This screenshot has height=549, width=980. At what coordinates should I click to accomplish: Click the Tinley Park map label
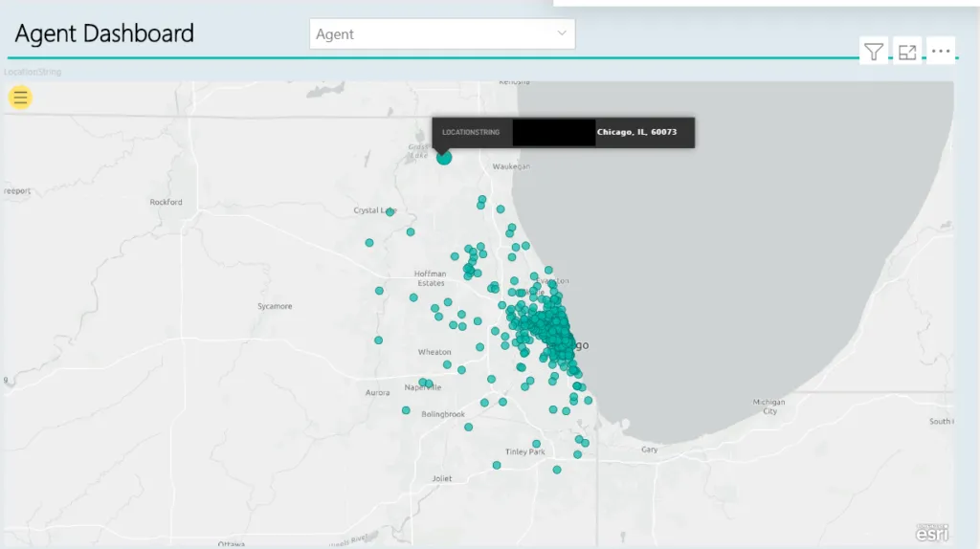525,451
